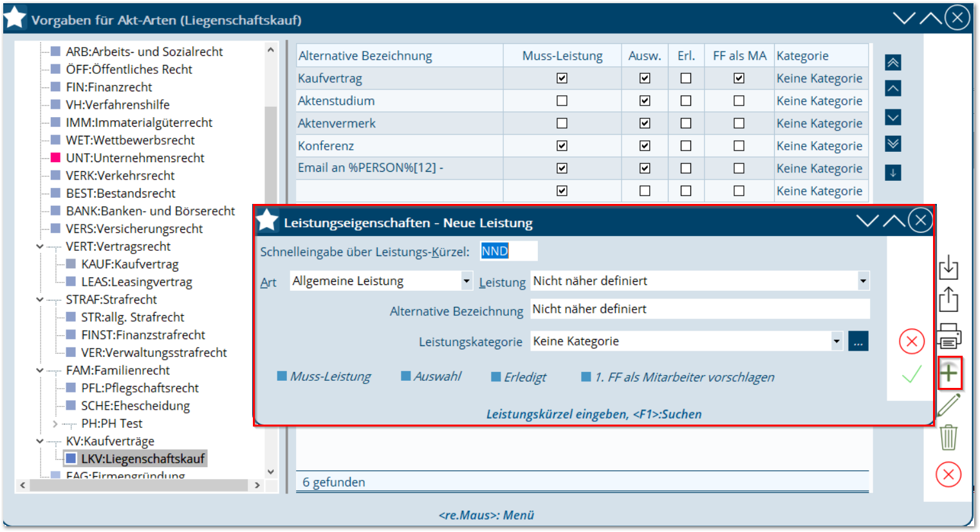Image resolution: width=980 pixels, height=532 pixels.
Task: Click 'Konferenz' table cell
Action: [400, 145]
